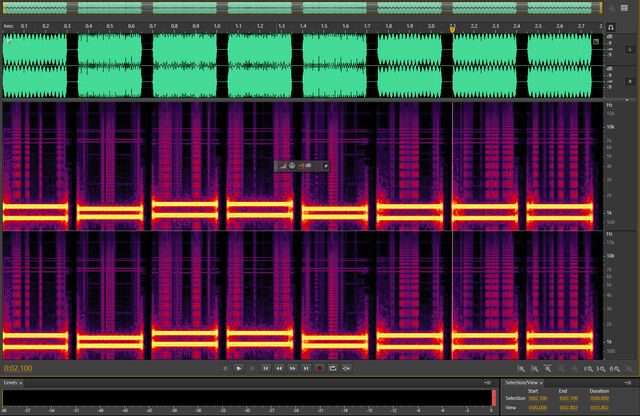Click the 1.0 mark on time ruler

click(x=217, y=26)
